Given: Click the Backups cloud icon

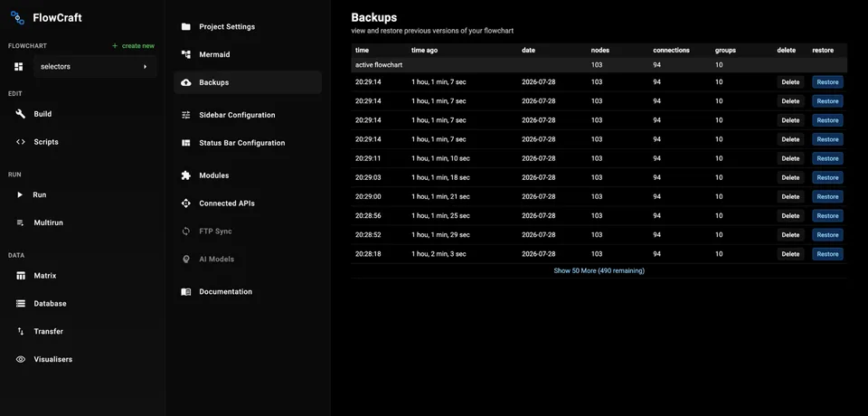Looking at the screenshot, I should click(186, 82).
